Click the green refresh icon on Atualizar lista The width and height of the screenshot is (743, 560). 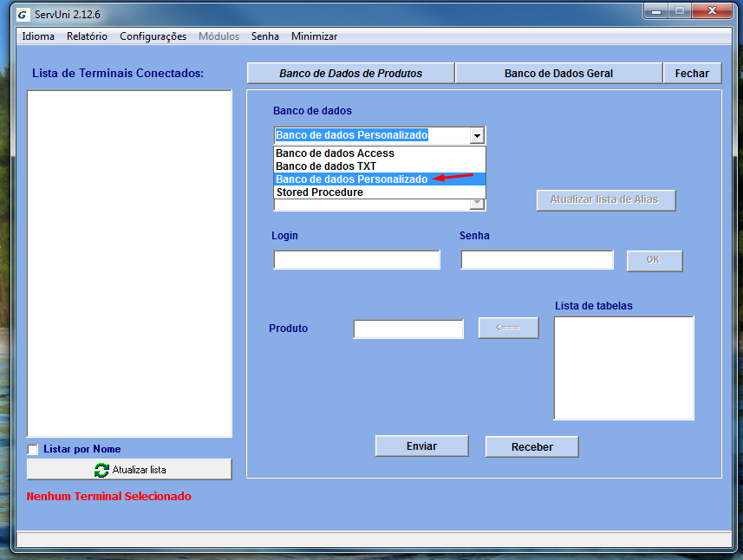(101, 470)
